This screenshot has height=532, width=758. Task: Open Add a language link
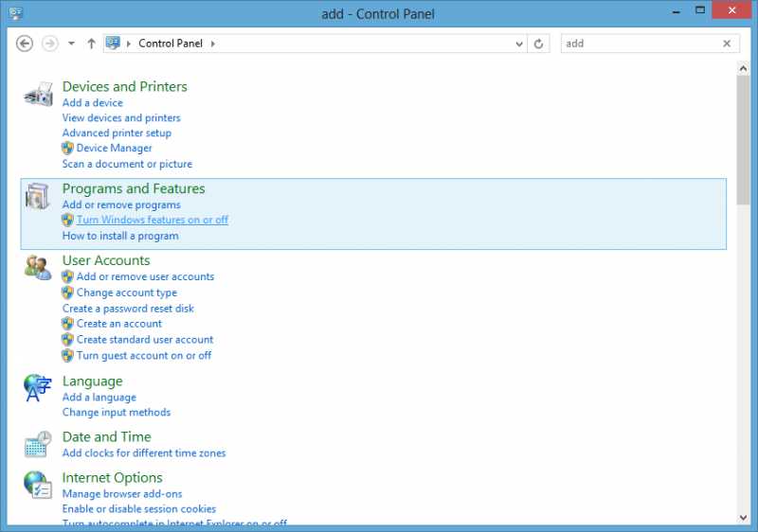pyautogui.click(x=99, y=398)
